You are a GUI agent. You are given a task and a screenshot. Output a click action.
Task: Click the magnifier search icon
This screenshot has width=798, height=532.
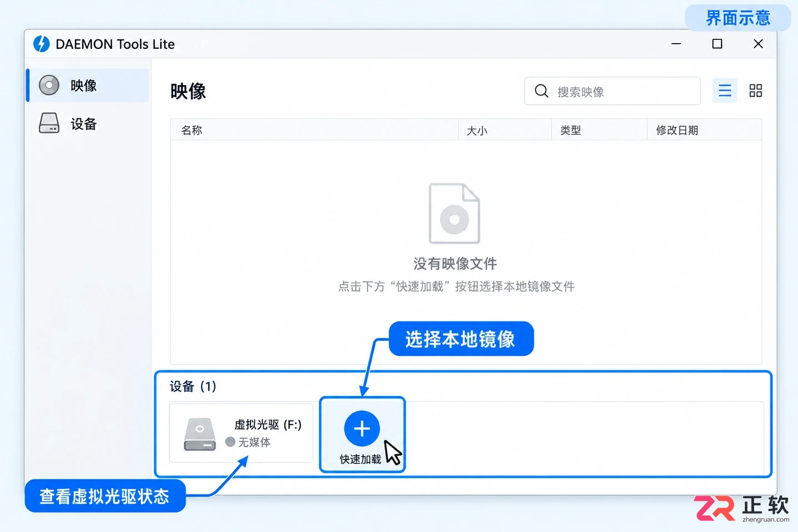[x=541, y=91]
